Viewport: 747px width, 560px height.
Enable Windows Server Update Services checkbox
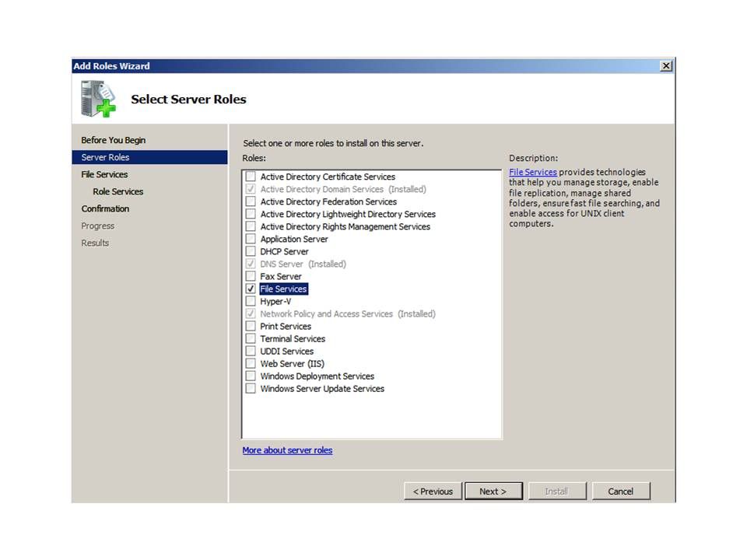tap(251, 389)
